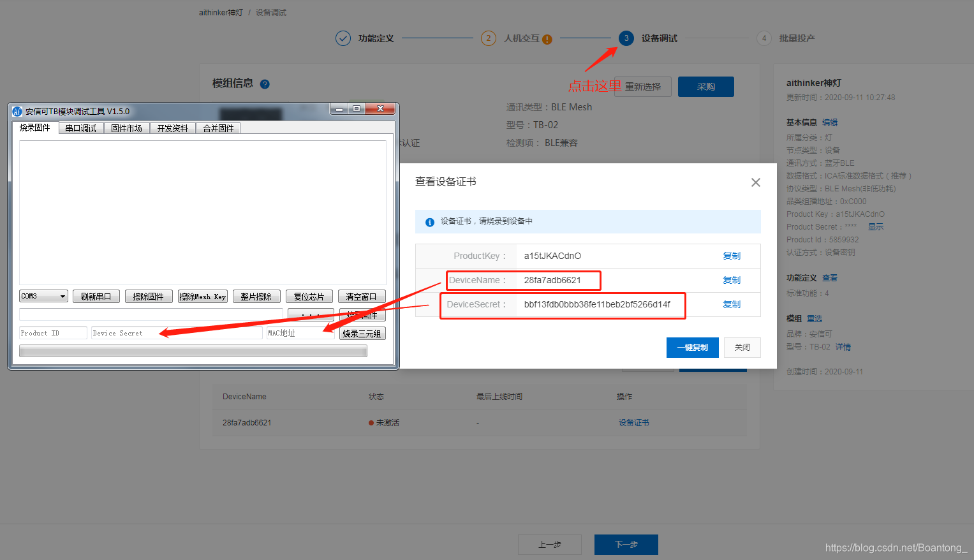Image resolution: width=974 pixels, height=560 pixels.
Task: Click the 功能定义 step label
Action: [376, 38]
